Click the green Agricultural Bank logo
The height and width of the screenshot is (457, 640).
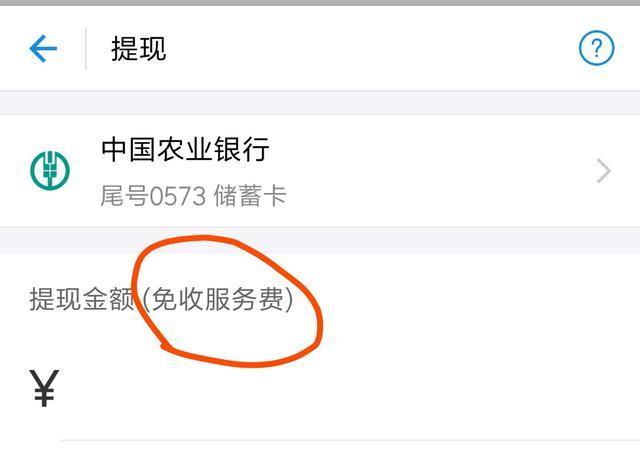coord(50,170)
